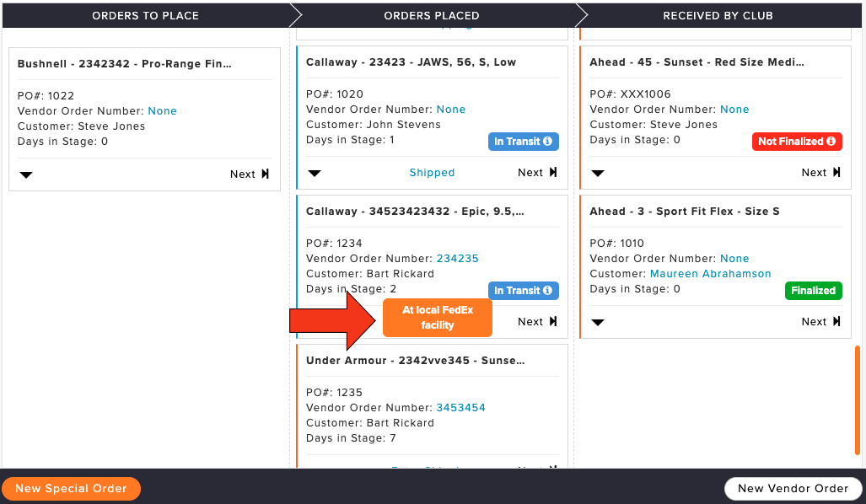
Task: Click the orange vertical scrollbar
Action: tap(858, 400)
